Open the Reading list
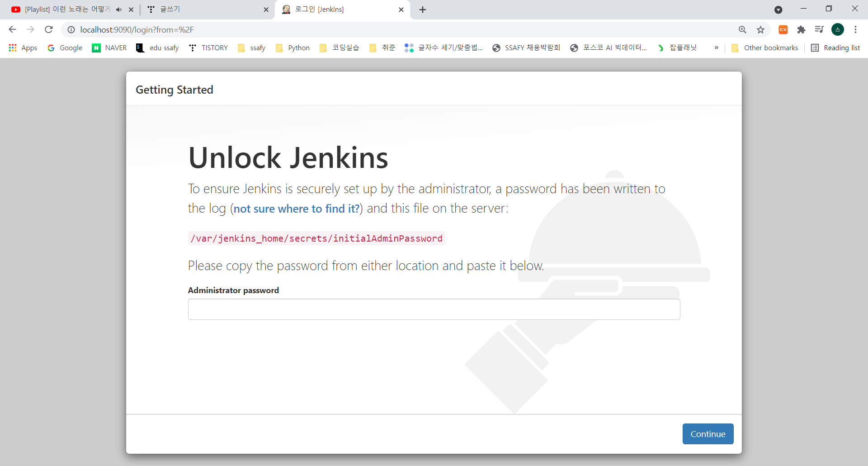Screen dimensions: 868x466 [x=835, y=48]
